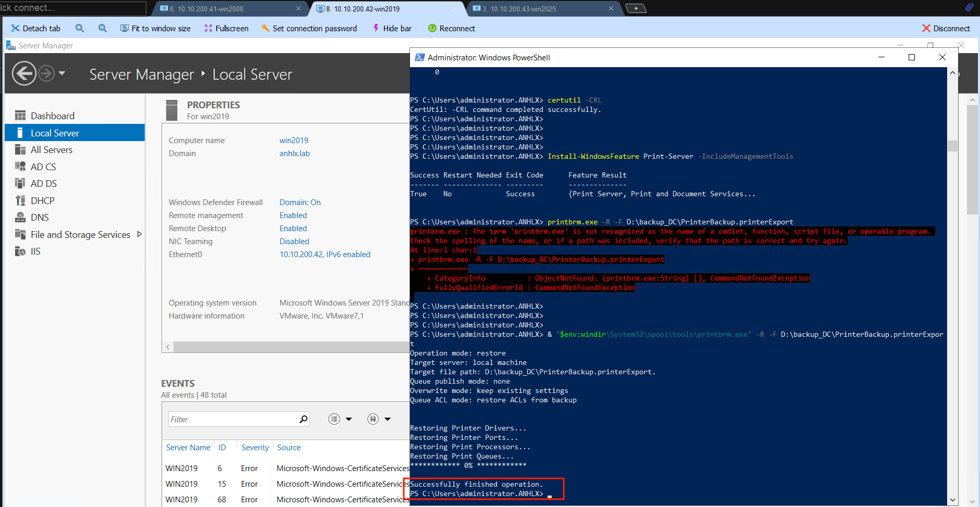Open File and Storage Services
The height and width of the screenshot is (507, 980).
coord(80,234)
